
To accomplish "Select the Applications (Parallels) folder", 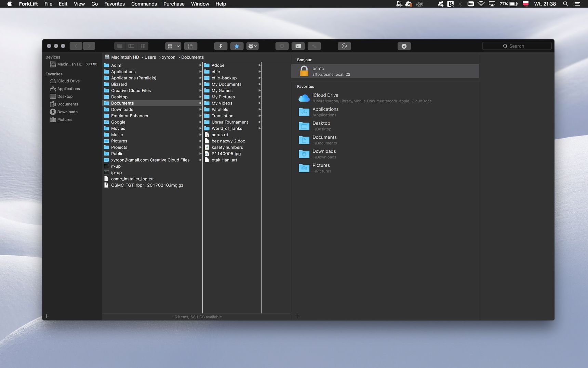I will [152, 78].
